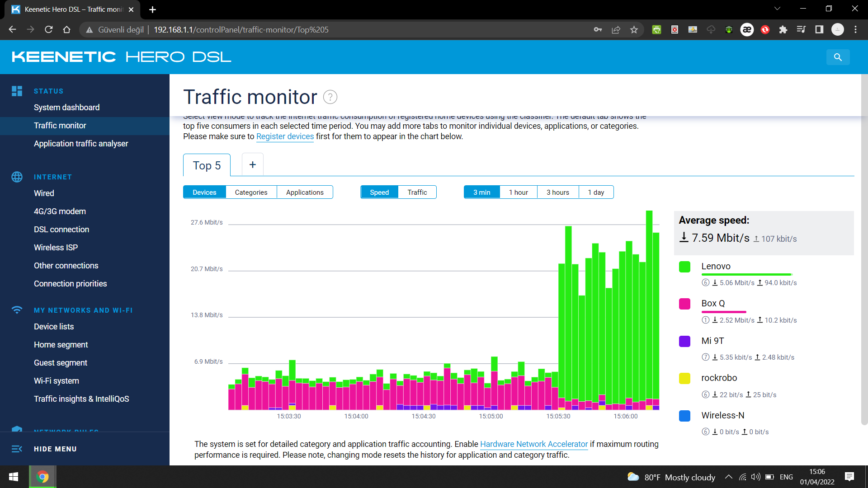The image size is (868, 488).
Task: Select the Categories view mode
Action: coord(251,192)
